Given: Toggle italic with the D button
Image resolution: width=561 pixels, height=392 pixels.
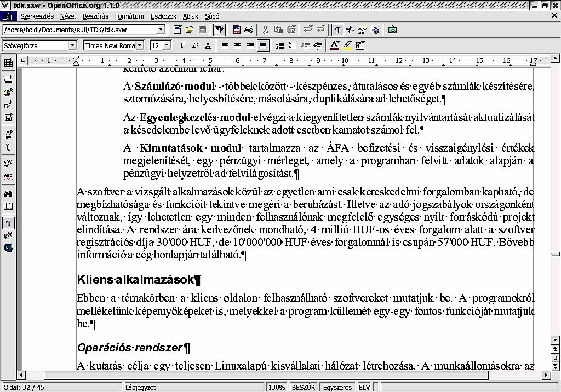Looking at the screenshot, I should (x=195, y=45).
